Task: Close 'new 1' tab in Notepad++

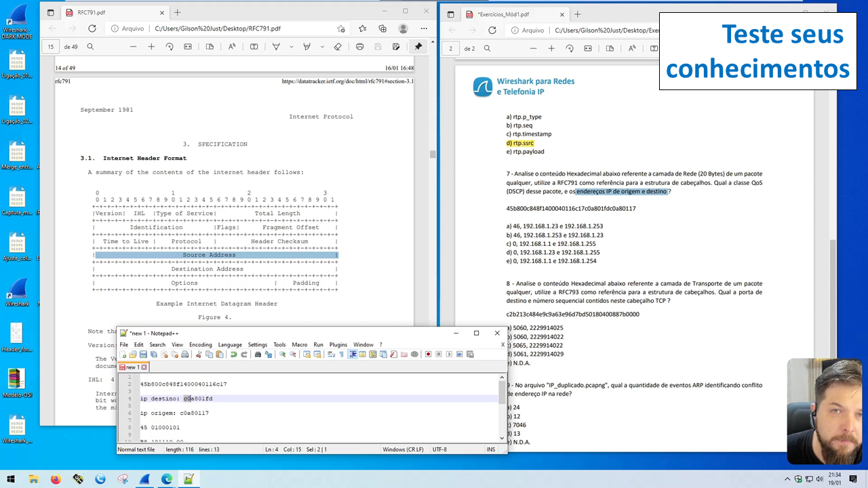Action: point(144,367)
